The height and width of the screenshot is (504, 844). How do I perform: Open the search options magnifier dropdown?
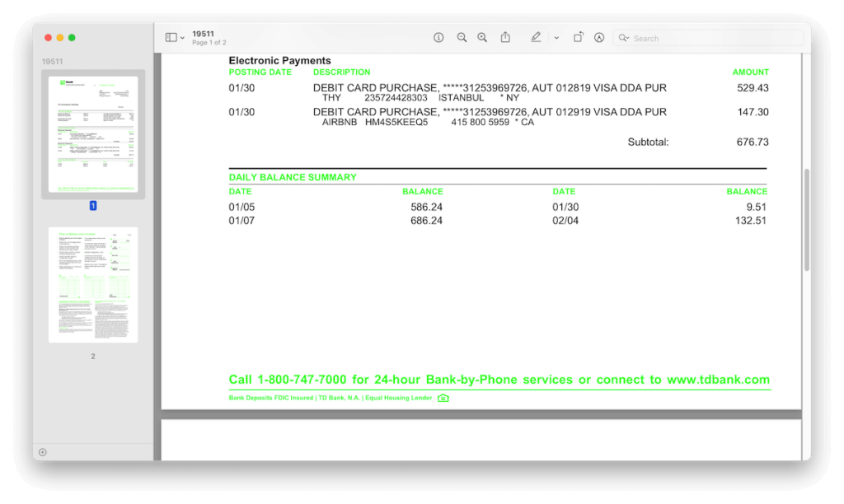624,38
